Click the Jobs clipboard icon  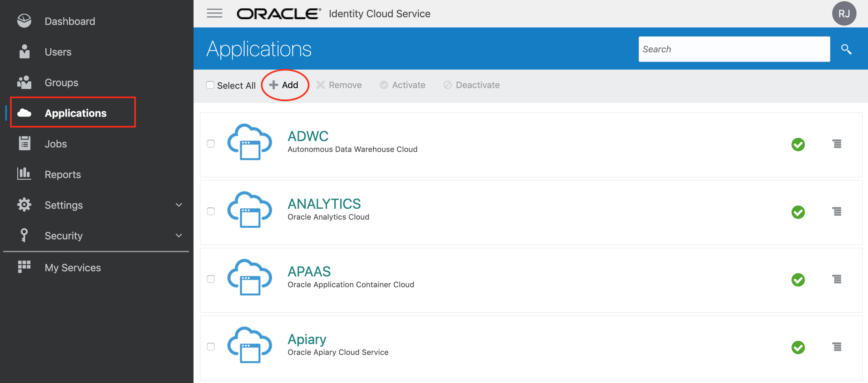click(24, 144)
